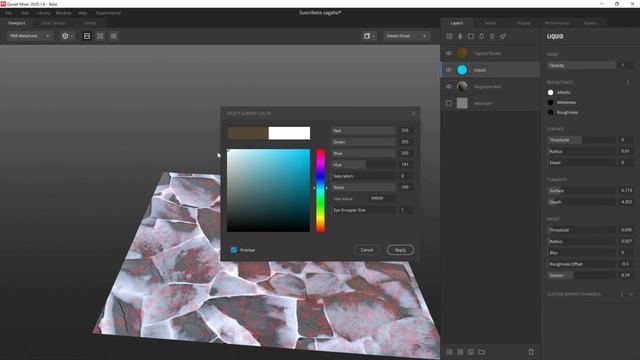Toggle visibility of the third layer

point(449,87)
